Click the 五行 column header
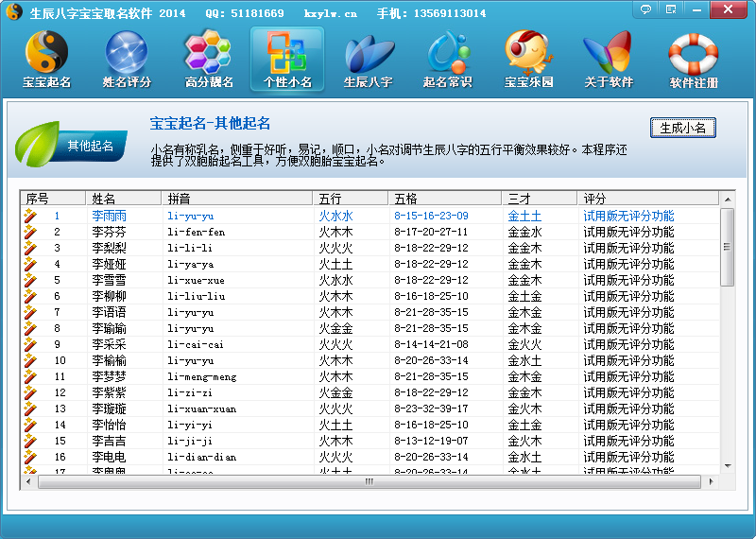This screenshot has height=539, width=756. point(350,199)
